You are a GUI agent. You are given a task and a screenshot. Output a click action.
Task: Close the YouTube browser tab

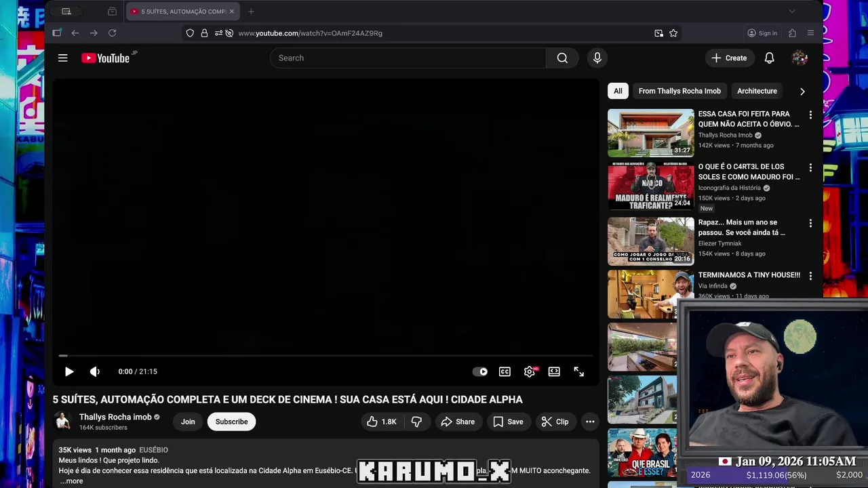[x=231, y=12]
